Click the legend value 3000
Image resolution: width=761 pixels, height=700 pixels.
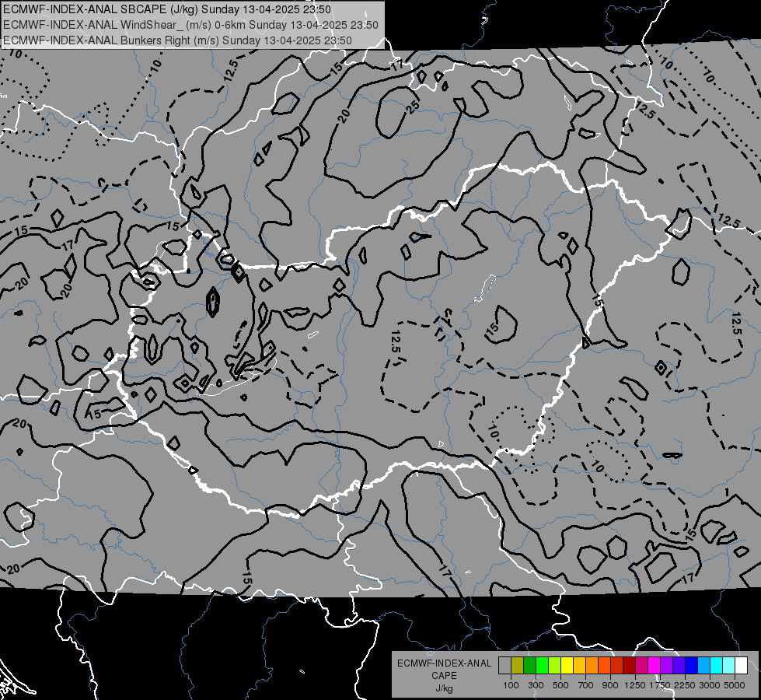[710, 685]
